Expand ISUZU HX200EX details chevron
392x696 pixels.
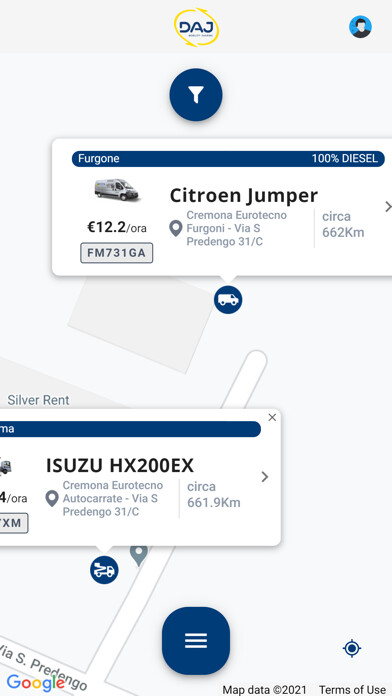pyautogui.click(x=265, y=477)
